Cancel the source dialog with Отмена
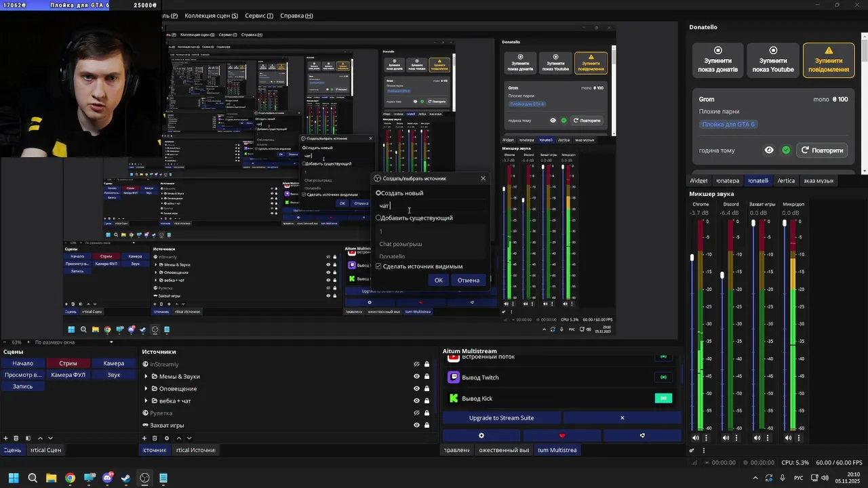868x488 pixels. click(x=468, y=281)
